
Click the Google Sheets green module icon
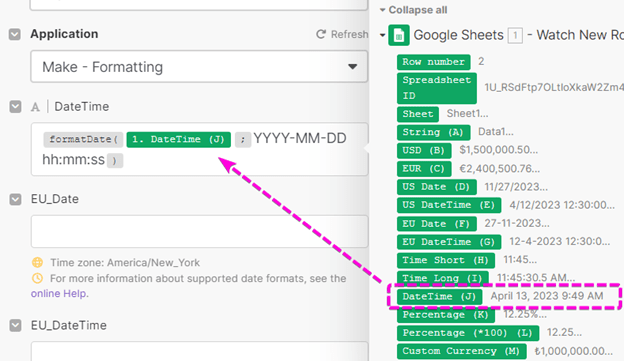tap(399, 35)
